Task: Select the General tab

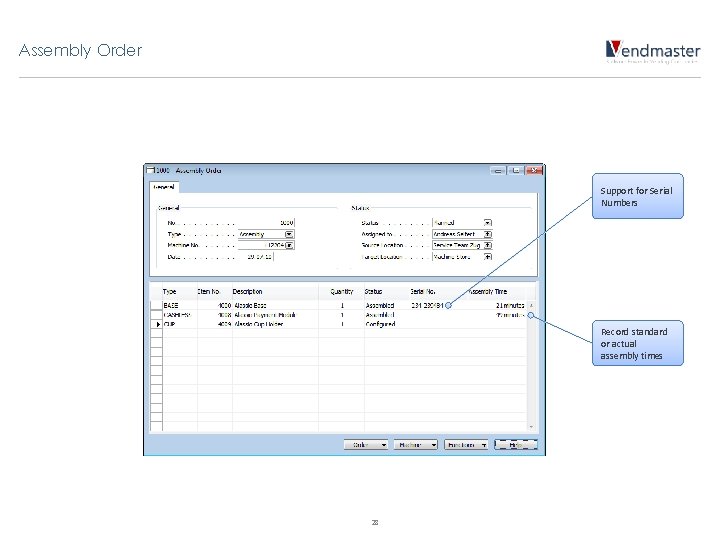Action: 164,187
